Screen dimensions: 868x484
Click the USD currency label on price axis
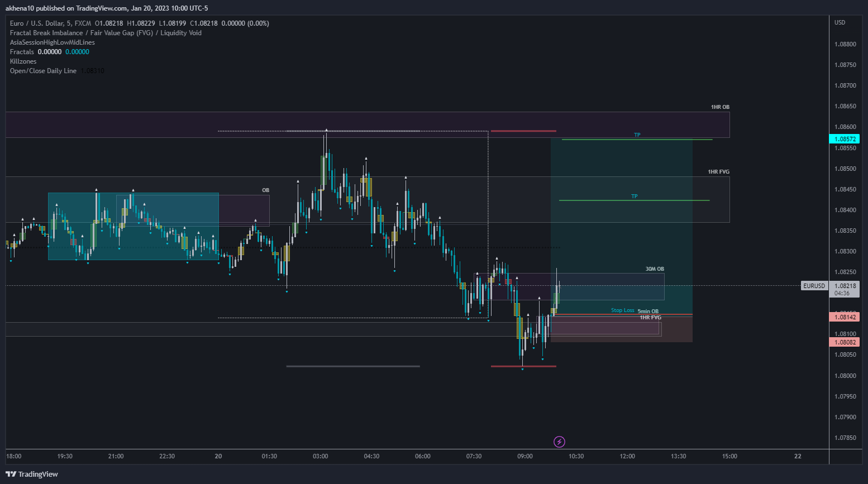[840, 23]
